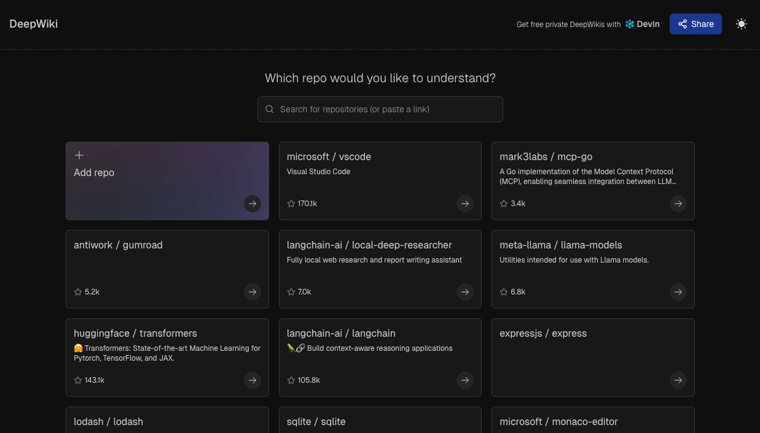Click star icon on mcp-go card
The width and height of the screenshot is (760, 433).
click(x=504, y=204)
